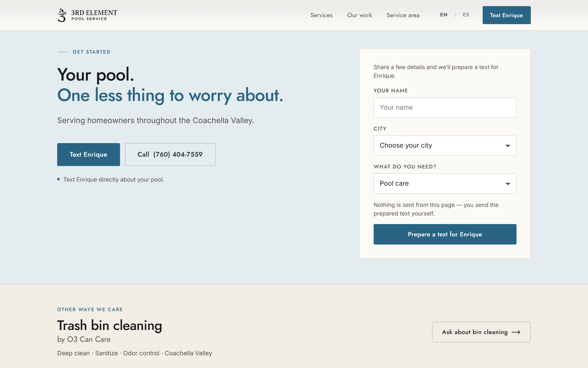Screen dimensions: 588x368
Task: Click the WHAT DO YOU NEED? label
Action: pos(405,167)
